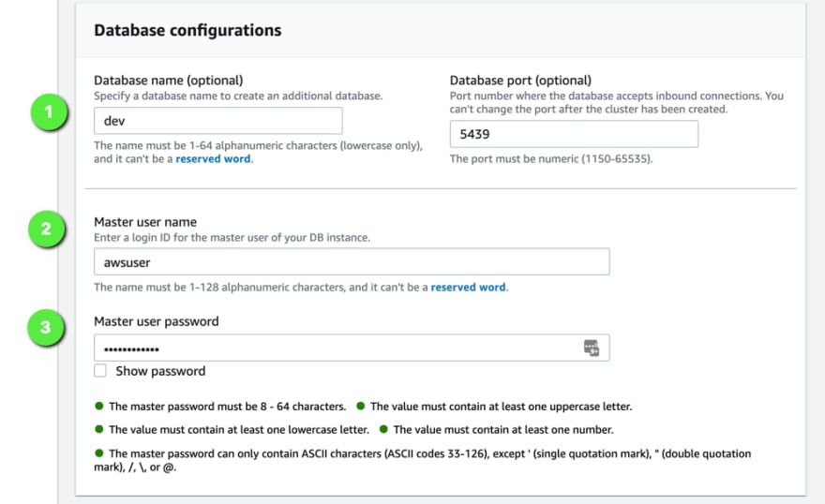Focus the Database name field containing dev

(x=218, y=121)
